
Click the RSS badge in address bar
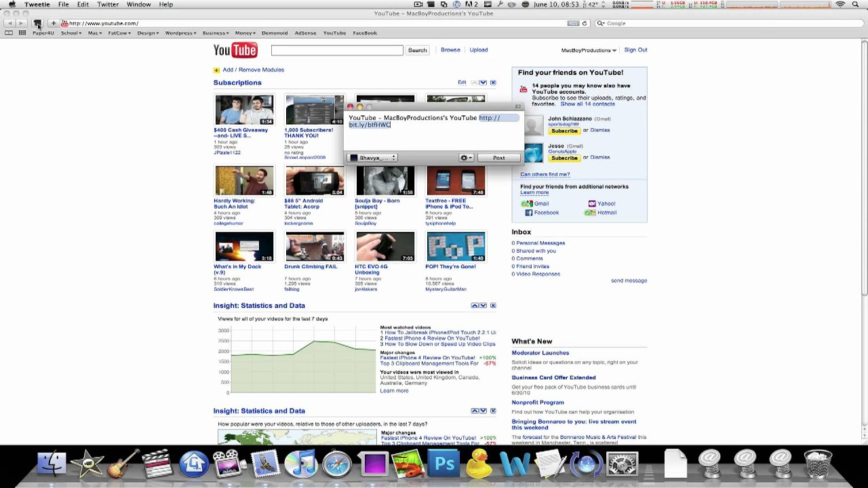tap(574, 23)
